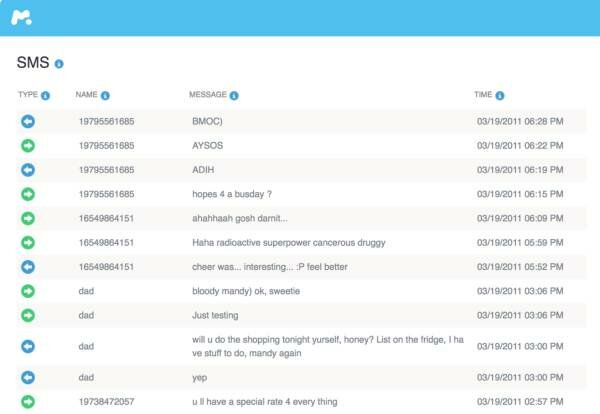Select number 19795561685 in ADIH row

pyautogui.click(x=106, y=170)
